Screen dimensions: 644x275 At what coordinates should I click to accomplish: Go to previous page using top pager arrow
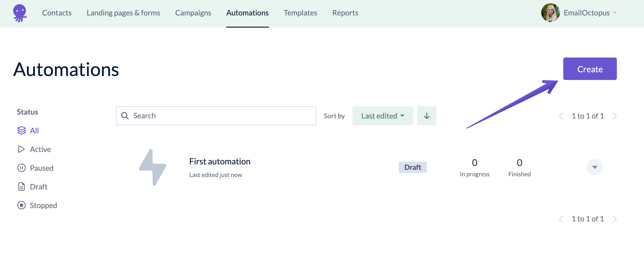(x=561, y=116)
